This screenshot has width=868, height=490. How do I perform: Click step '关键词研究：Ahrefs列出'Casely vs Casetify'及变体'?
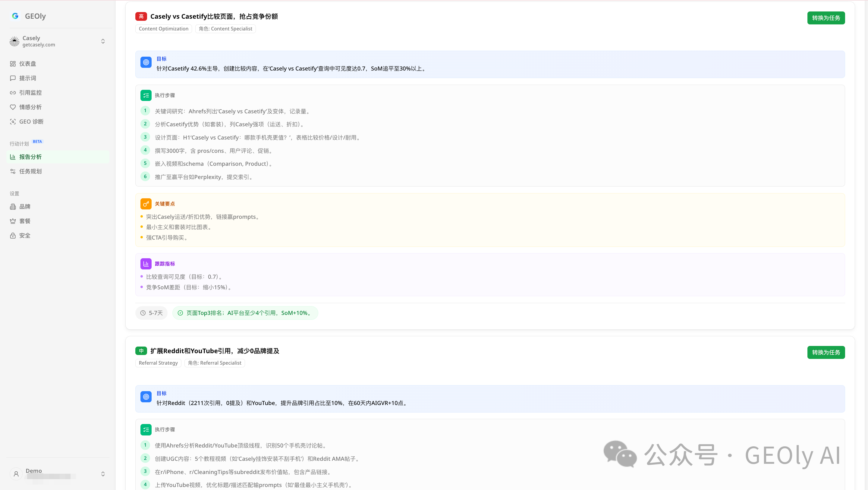233,112
